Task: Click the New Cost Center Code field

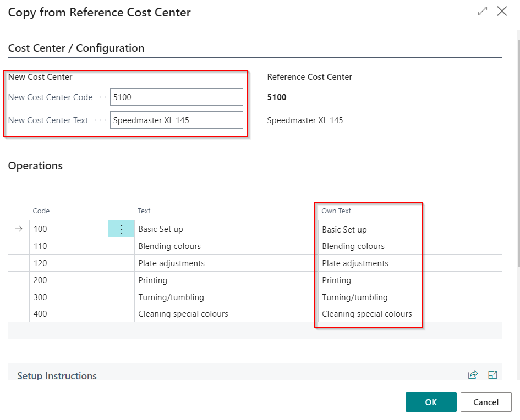Action: pos(177,97)
